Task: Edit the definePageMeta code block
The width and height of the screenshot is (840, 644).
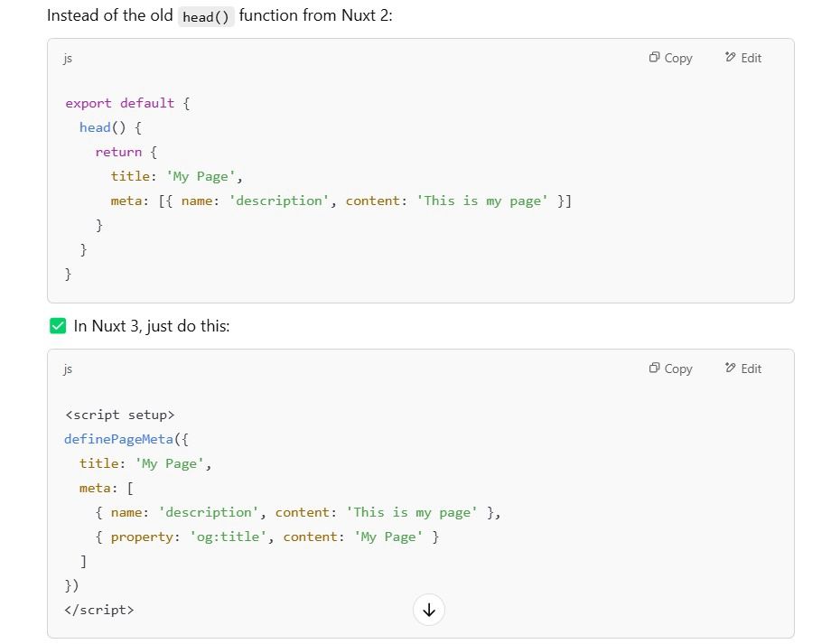Action: pos(743,369)
